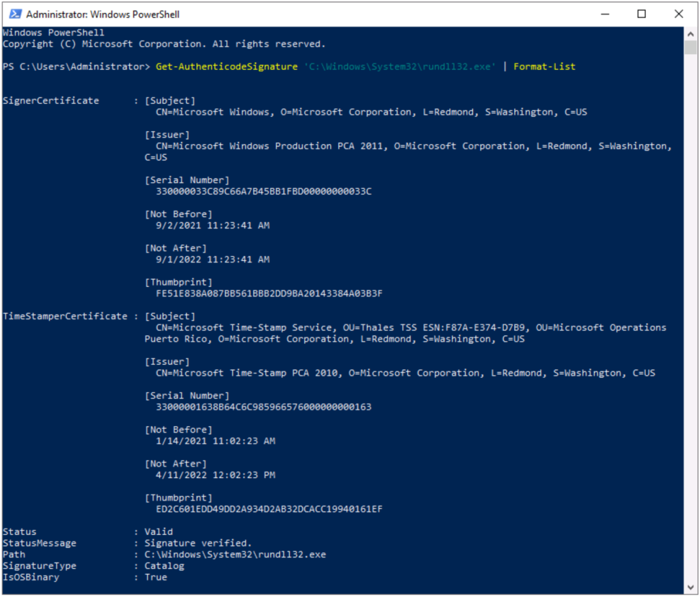The width and height of the screenshot is (700, 597).
Task: Click the scrollbar down arrow
Action: point(690,587)
